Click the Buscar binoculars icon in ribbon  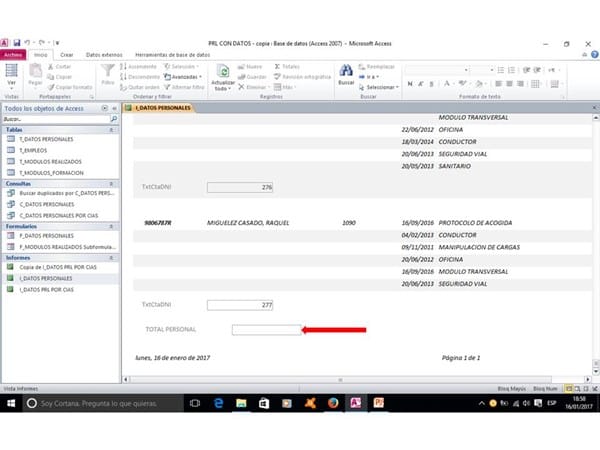pos(346,72)
